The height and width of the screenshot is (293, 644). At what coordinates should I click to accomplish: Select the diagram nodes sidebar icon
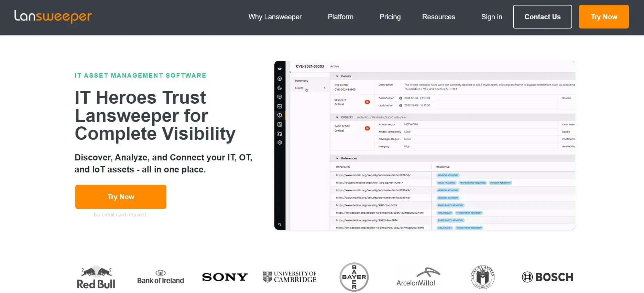[x=280, y=134]
